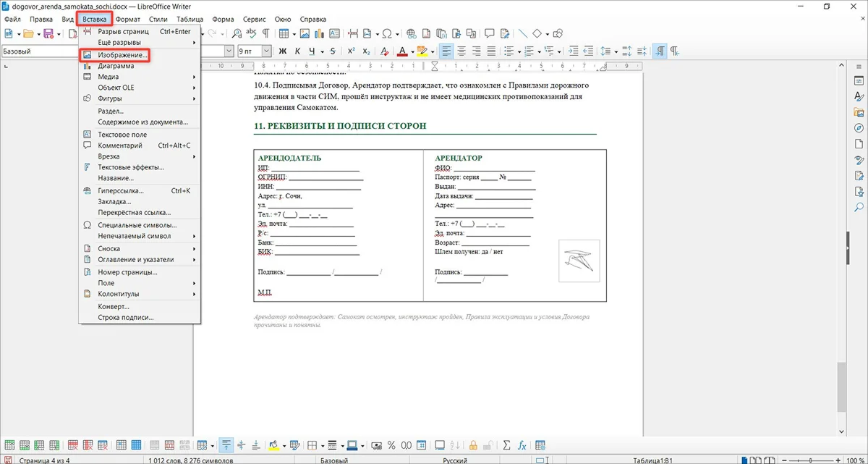The image size is (868, 464).
Task: Click the insert text box toolbar icon
Action: pyautogui.click(x=333, y=33)
